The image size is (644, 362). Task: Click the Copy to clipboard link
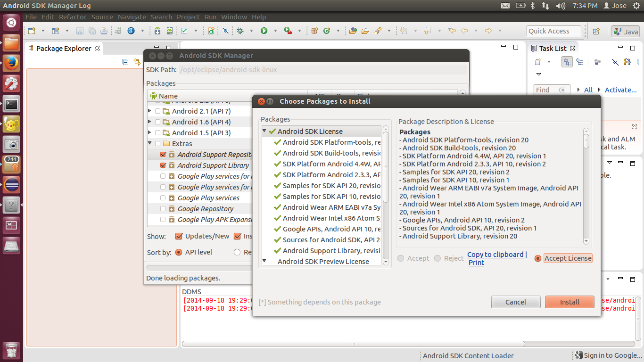tap(495, 254)
